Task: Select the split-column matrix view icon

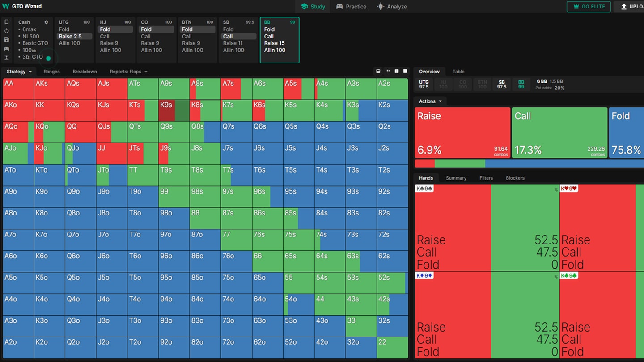Action: pyautogui.click(x=397, y=72)
